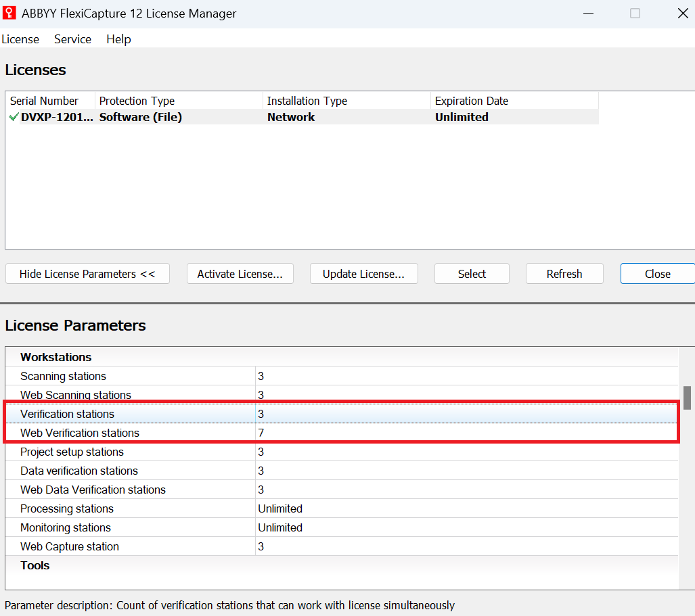Screen dimensions: 695x616
Task: Click the Expiration Date column header
Action: [514, 101]
